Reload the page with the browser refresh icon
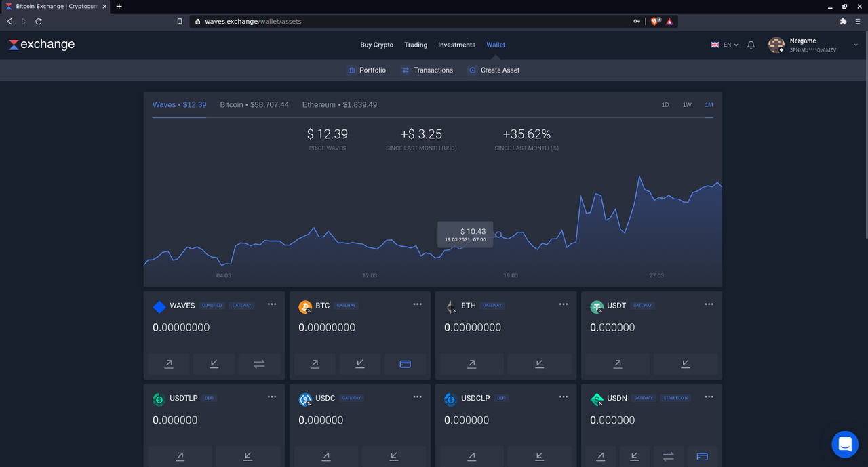Viewport: 868px width, 467px height. [39, 21]
